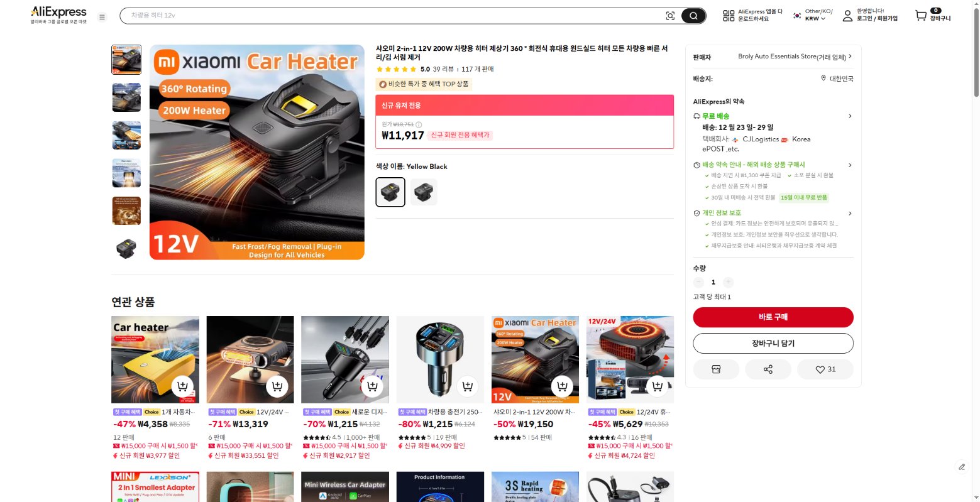Viewport: 980px width, 502px height.
Task: Open the shopping cart icon
Action: (921, 16)
